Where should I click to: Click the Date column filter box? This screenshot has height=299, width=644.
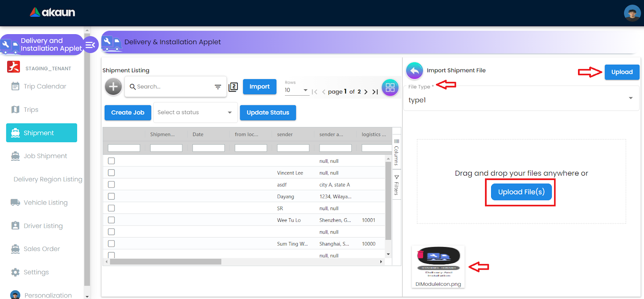208,148
